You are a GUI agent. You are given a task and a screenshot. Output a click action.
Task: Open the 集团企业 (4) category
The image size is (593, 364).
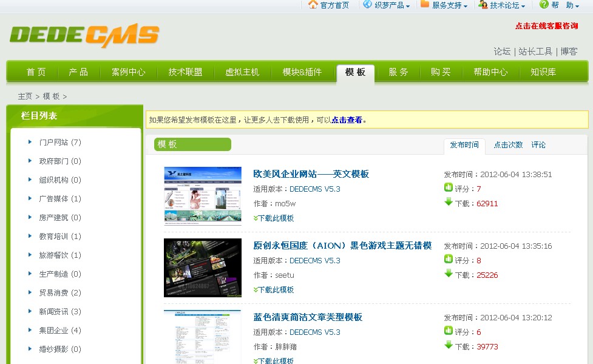click(x=59, y=331)
